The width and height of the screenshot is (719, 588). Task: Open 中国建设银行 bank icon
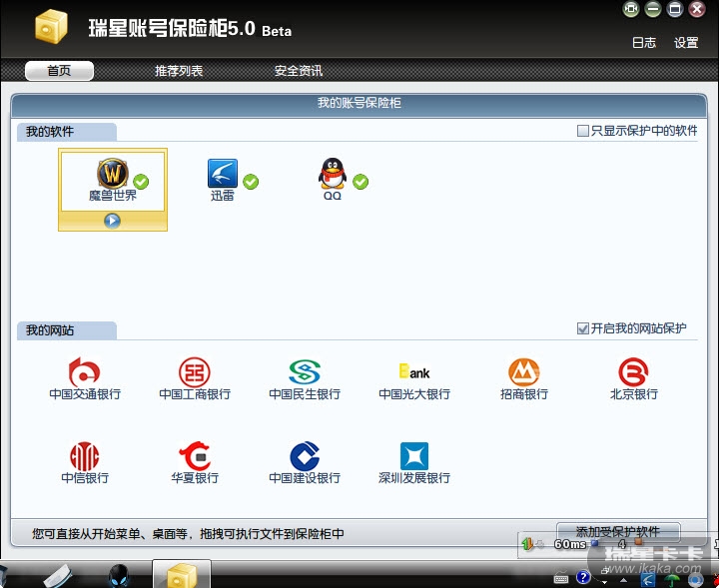pos(305,456)
